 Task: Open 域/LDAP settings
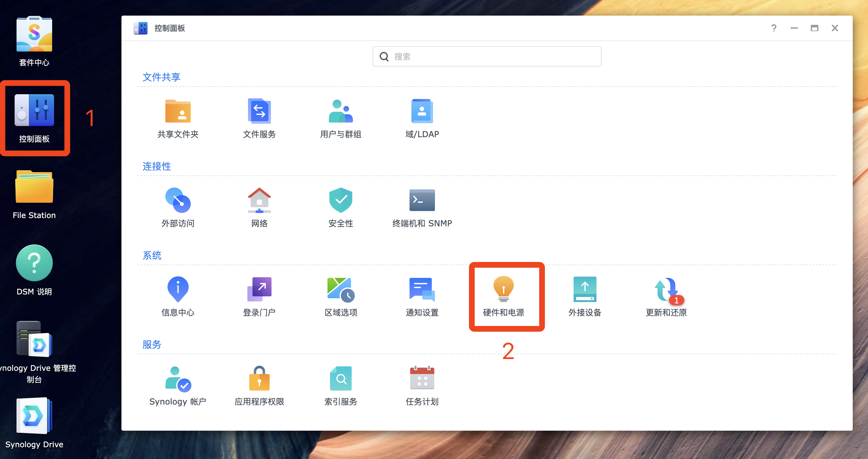[422, 118]
